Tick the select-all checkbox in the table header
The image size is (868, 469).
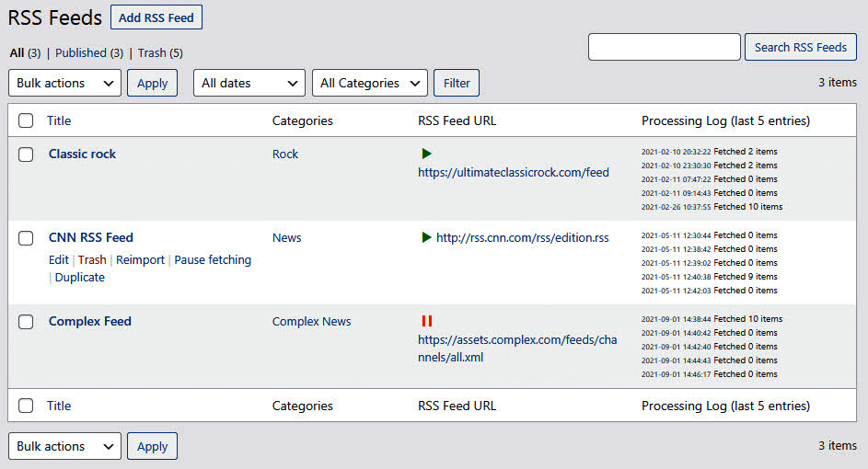26,120
